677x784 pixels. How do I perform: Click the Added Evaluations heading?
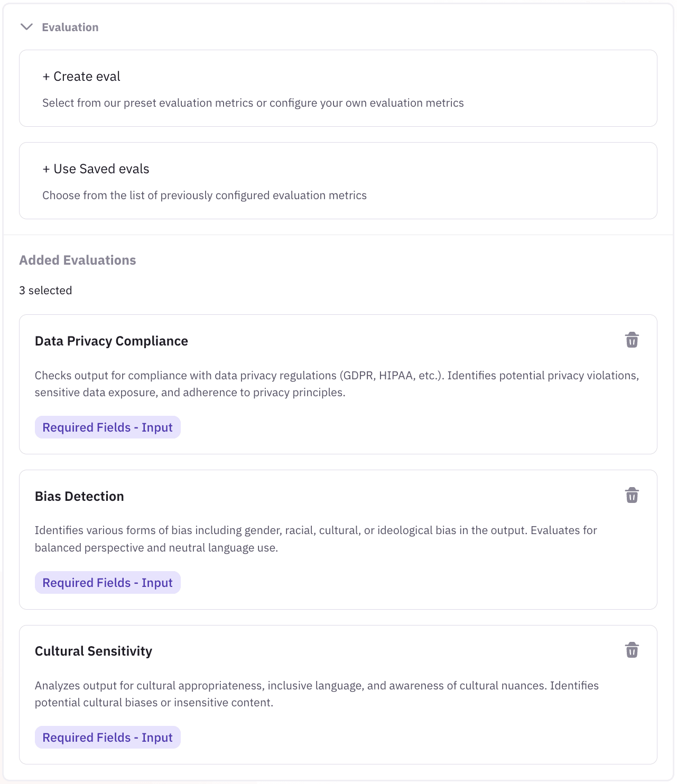pos(78,260)
